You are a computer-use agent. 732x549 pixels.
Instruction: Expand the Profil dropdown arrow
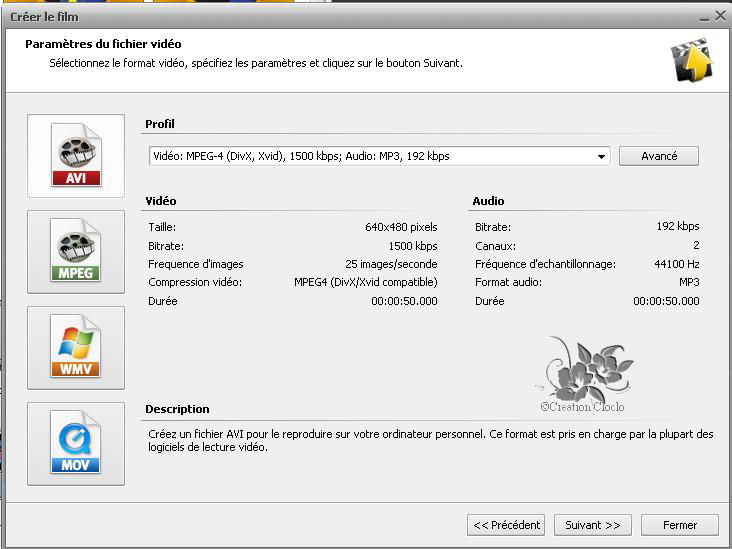[x=601, y=157]
